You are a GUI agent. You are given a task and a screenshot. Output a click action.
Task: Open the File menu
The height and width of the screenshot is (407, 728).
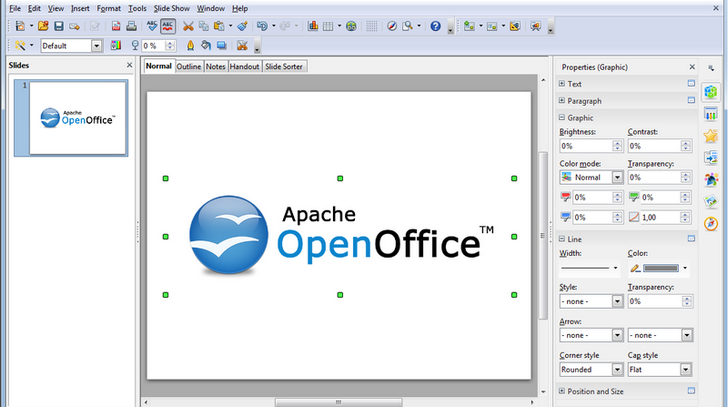[15, 8]
